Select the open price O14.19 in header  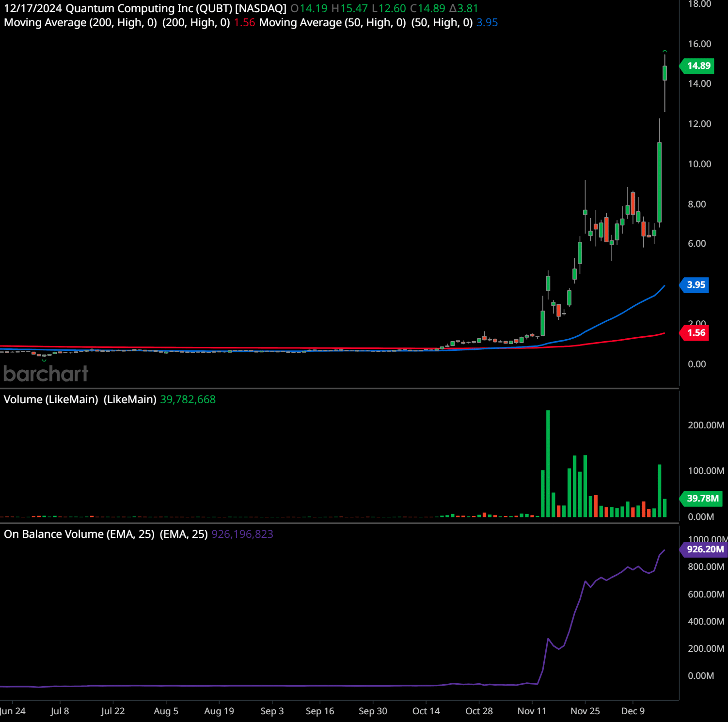tap(309, 9)
